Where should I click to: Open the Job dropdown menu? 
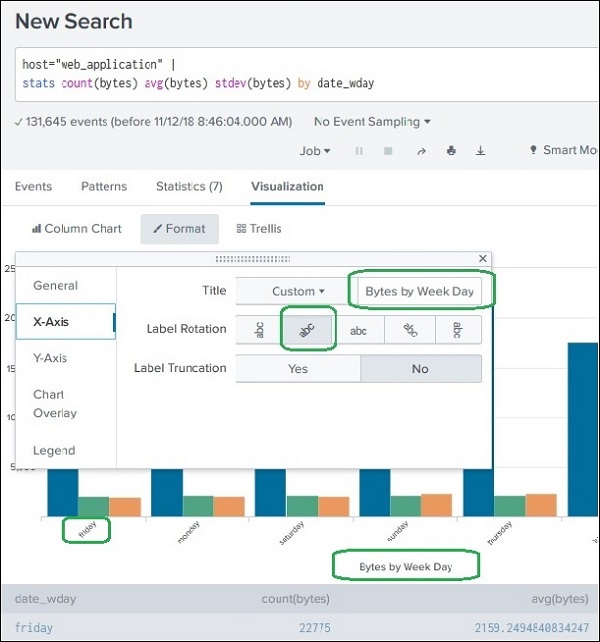(315, 151)
